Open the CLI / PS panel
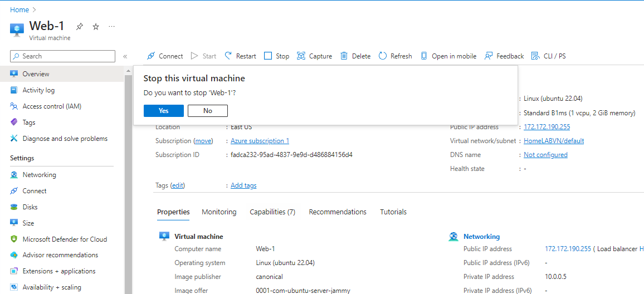 coord(548,56)
